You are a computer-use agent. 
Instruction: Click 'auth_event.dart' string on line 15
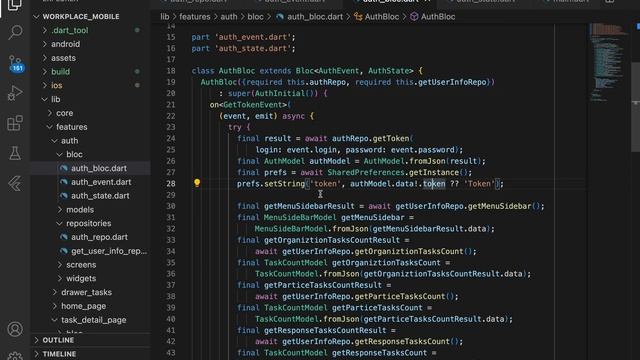253,37
